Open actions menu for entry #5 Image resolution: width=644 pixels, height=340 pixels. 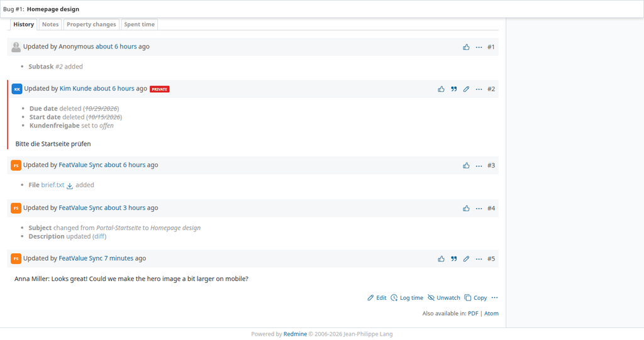pyautogui.click(x=479, y=259)
